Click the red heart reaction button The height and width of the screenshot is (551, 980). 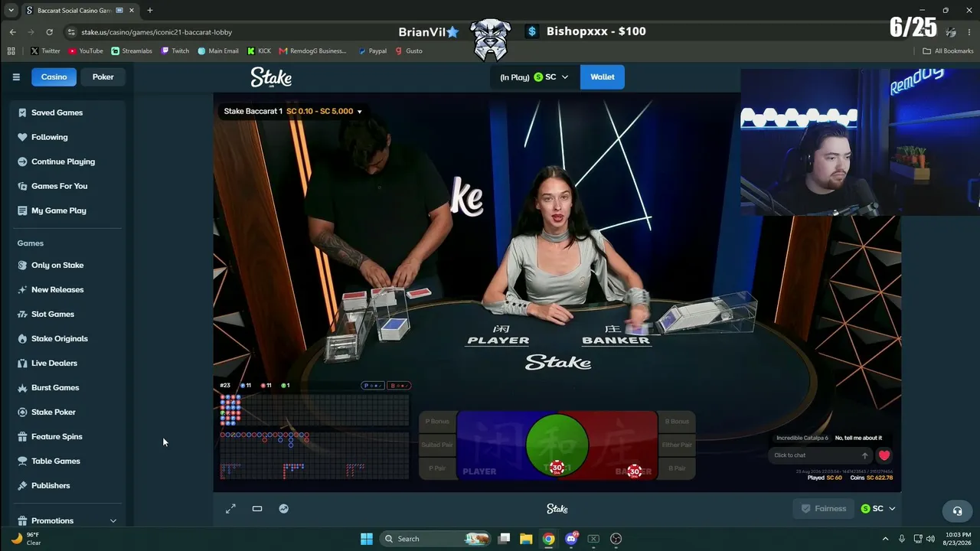(884, 455)
